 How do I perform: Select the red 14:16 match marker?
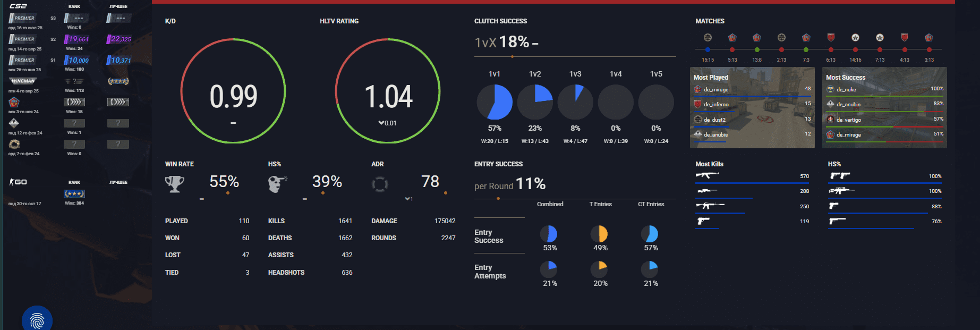[x=855, y=50]
